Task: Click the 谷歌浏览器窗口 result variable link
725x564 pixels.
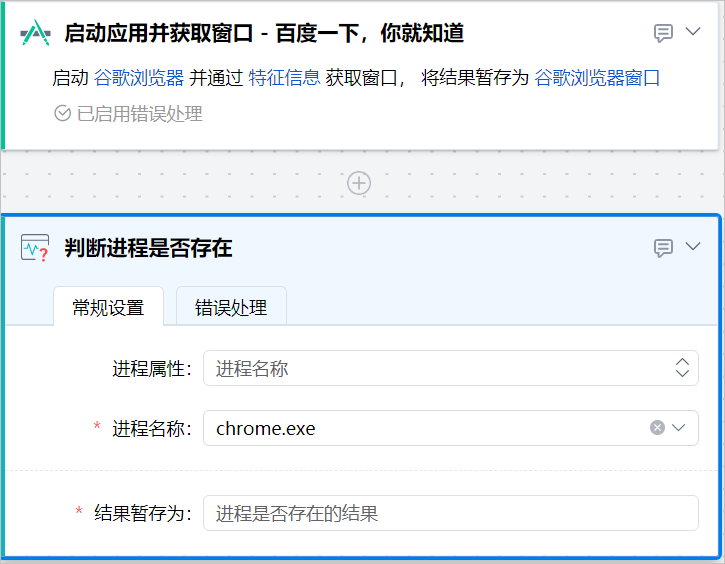Action: 597,78
